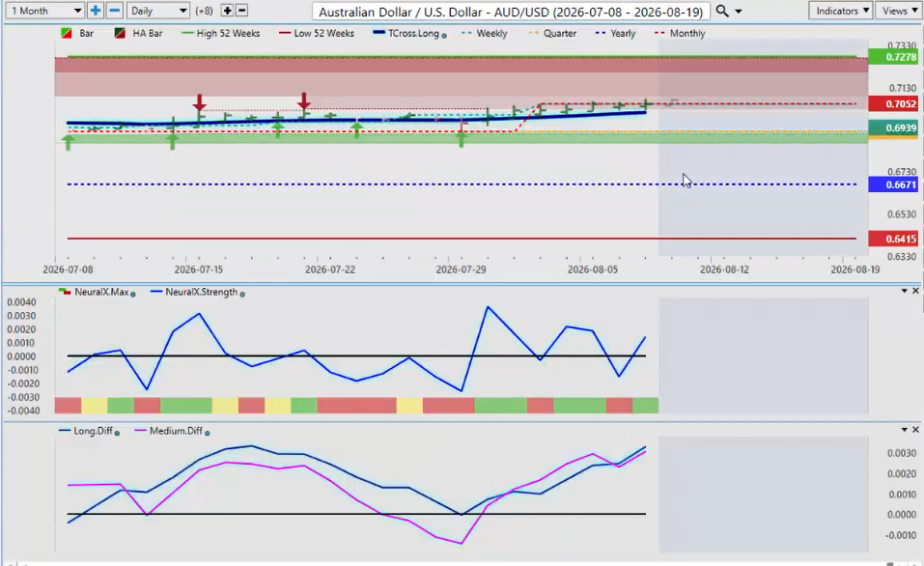Open the NeuralX panel options arrow
This screenshot has height=566, width=924.
[904, 291]
